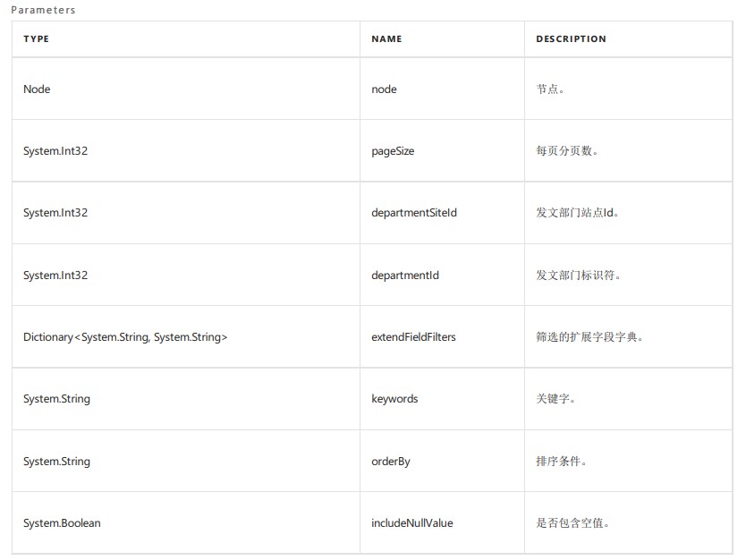746x560 pixels.
Task: Click the node parameter name cell
Action: pos(384,89)
